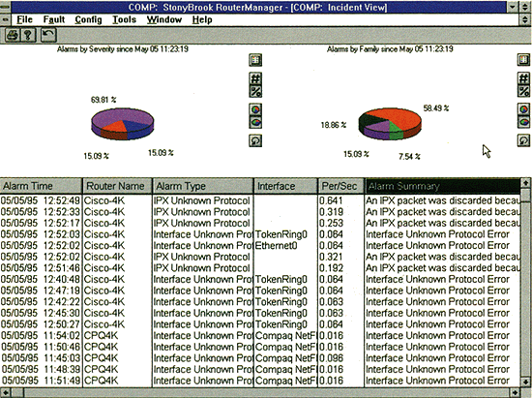Viewport: 532px width, 398px height.
Task: Refresh the Alarms by Severity chart
Action: point(255,140)
